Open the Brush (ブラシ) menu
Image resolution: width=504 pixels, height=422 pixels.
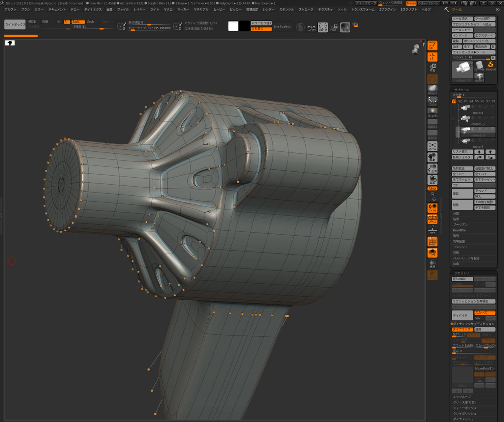(x=26, y=9)
